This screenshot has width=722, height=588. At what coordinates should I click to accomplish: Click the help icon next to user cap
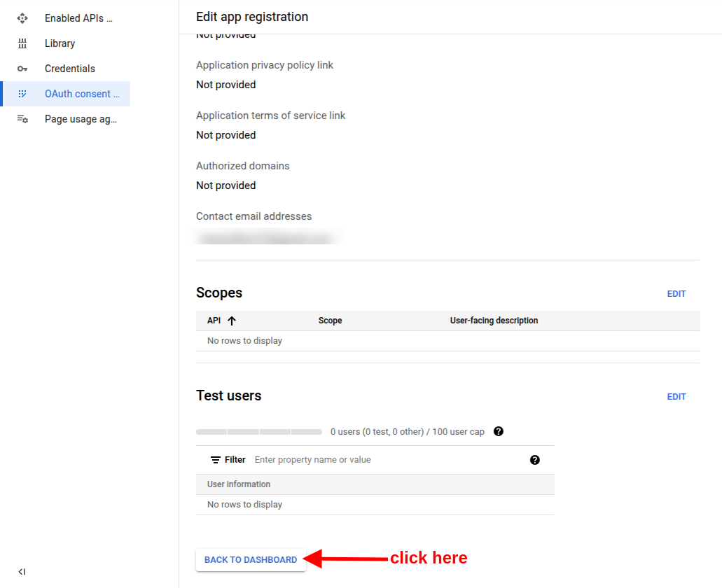click(499, 431)
